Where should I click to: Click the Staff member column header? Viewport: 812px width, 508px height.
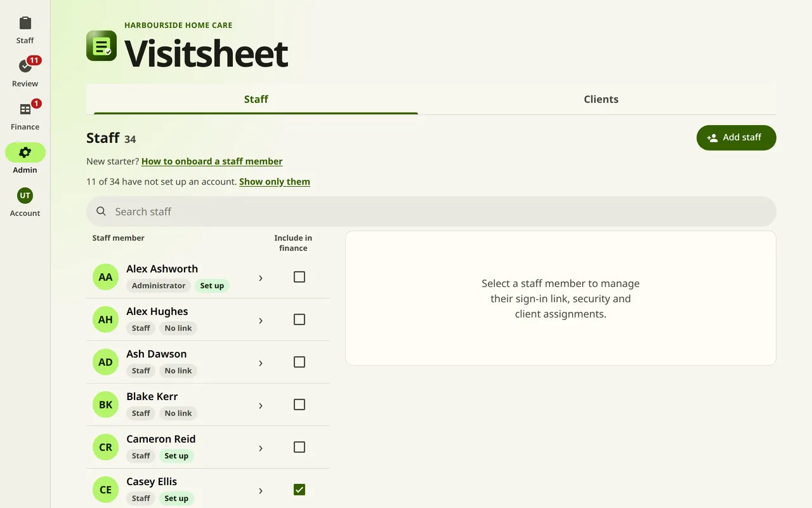tap(119, 238)
